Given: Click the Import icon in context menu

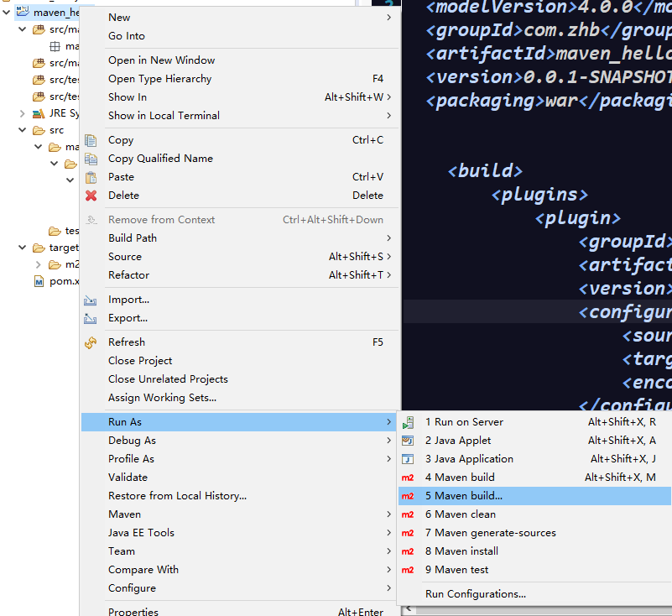Looking at the screenshot, I should pyautogui.click(x=91, y=300).
